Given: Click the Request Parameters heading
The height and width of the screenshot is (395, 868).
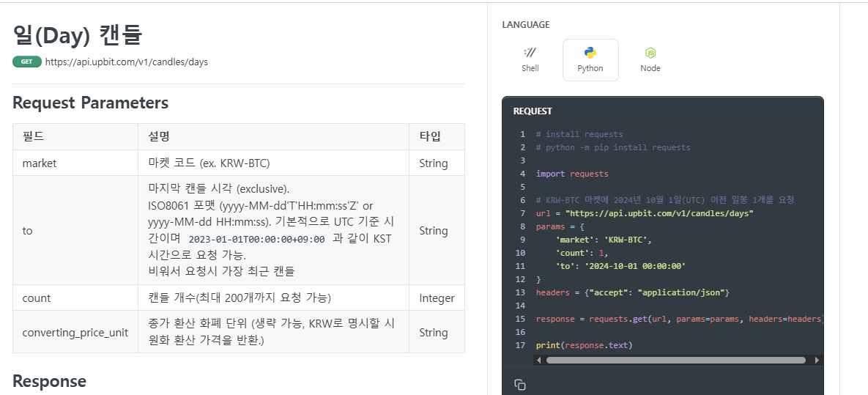Looking at the screenshot, I should [90, 103].
